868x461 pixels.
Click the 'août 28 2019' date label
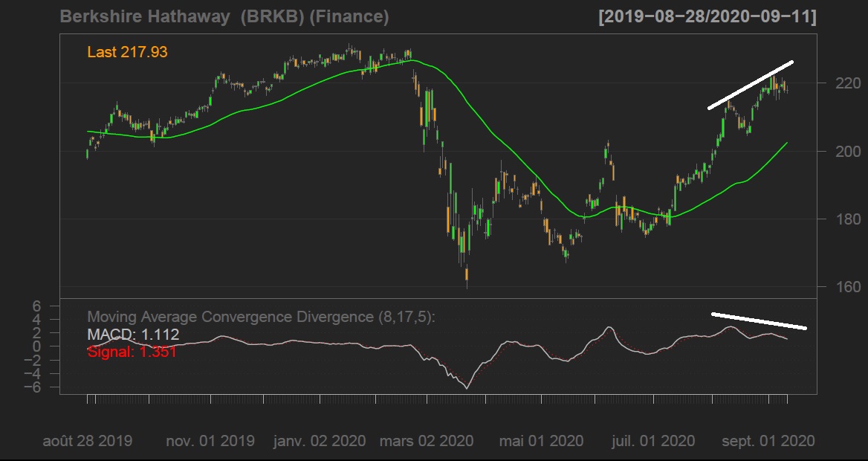tap(88, 441)
